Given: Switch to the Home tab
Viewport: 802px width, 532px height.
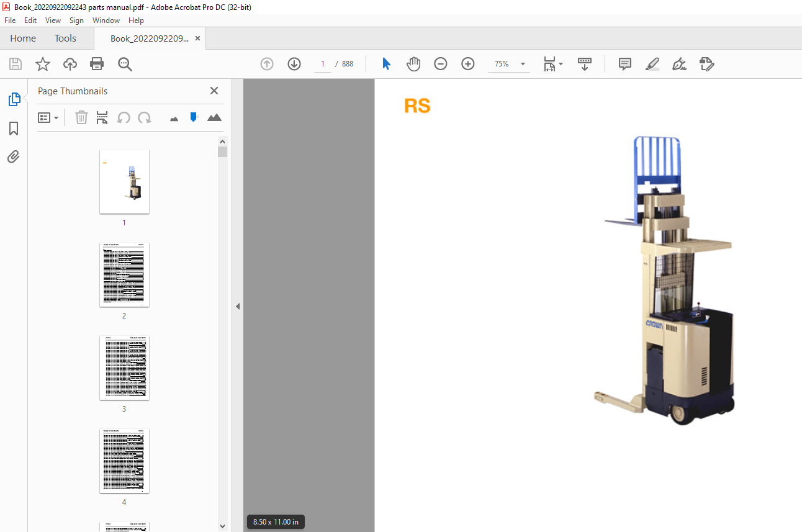Looking at the screenshot, I should pyautogui.click(x=23, y=38).
